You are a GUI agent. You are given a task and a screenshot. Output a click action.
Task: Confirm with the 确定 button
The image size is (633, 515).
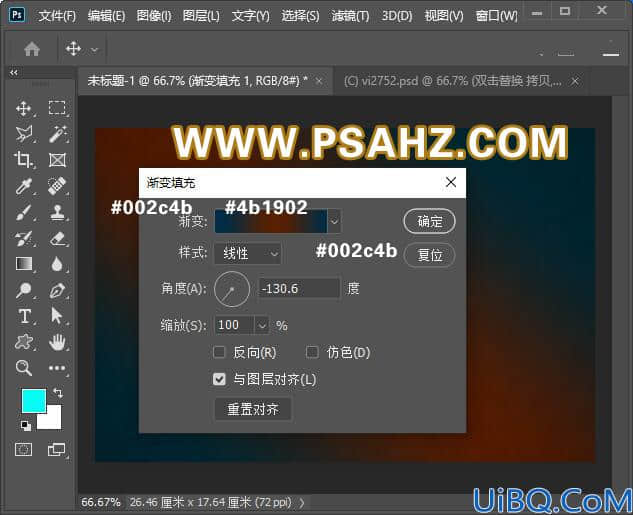[430, 221]
